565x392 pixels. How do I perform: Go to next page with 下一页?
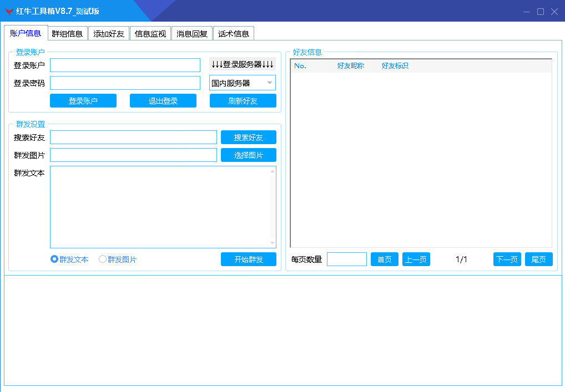pyautogui.click(x=507, y=259)
